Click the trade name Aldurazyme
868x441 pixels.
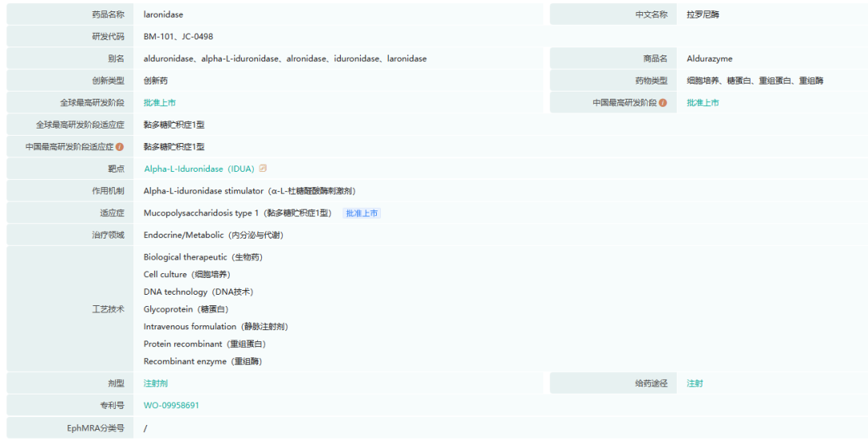coord(710,59)
